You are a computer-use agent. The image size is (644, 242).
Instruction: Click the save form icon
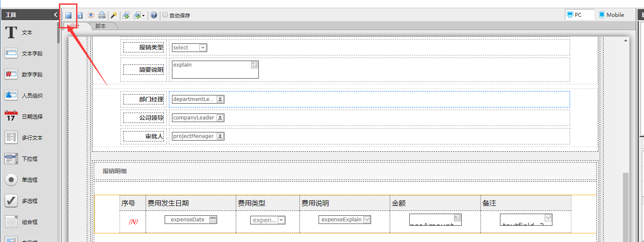click(68, 15)
